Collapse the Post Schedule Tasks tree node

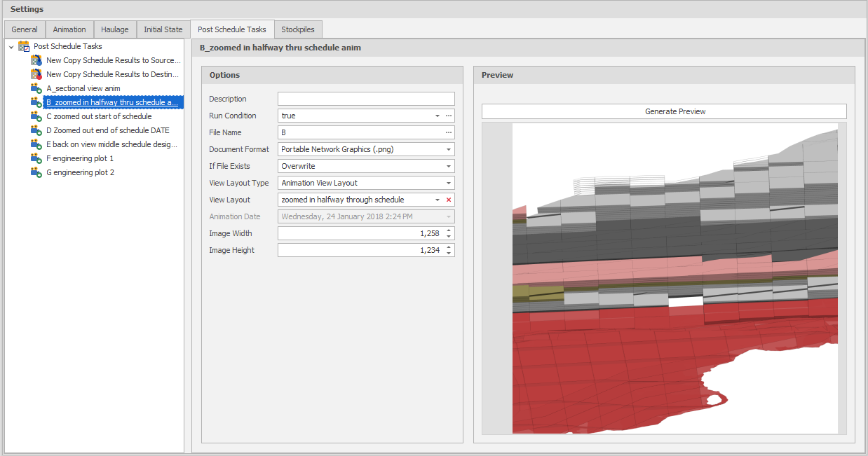(x=11, y=47)
